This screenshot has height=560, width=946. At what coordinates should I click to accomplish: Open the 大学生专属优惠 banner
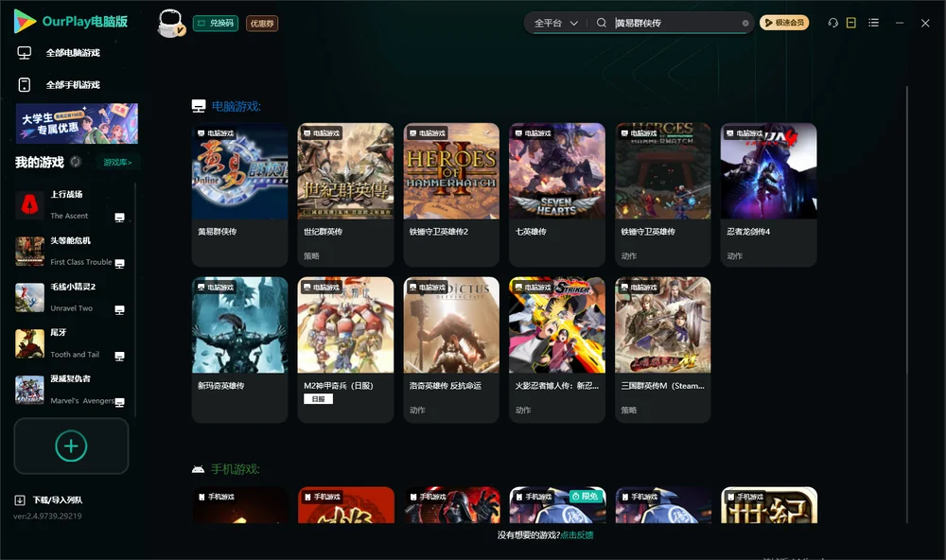(x=77, y=123)
